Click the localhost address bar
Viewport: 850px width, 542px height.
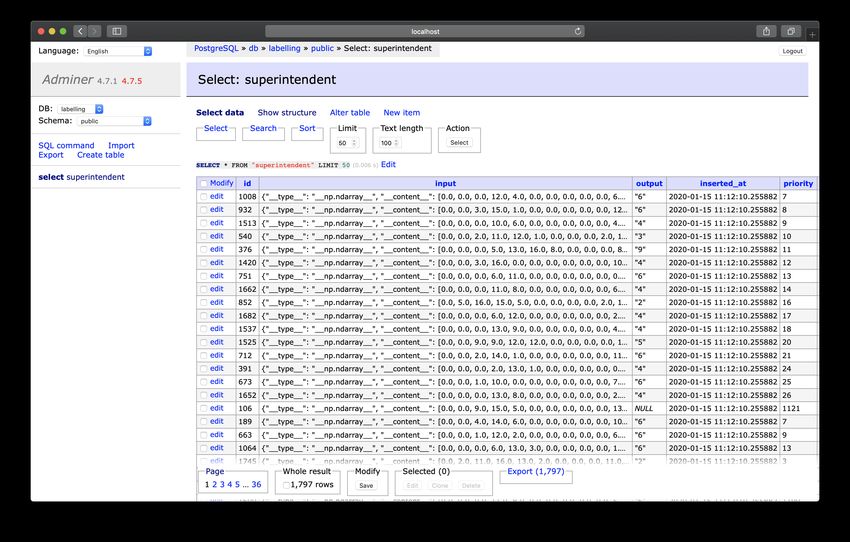pyautogui.click(x=424, y=31)
